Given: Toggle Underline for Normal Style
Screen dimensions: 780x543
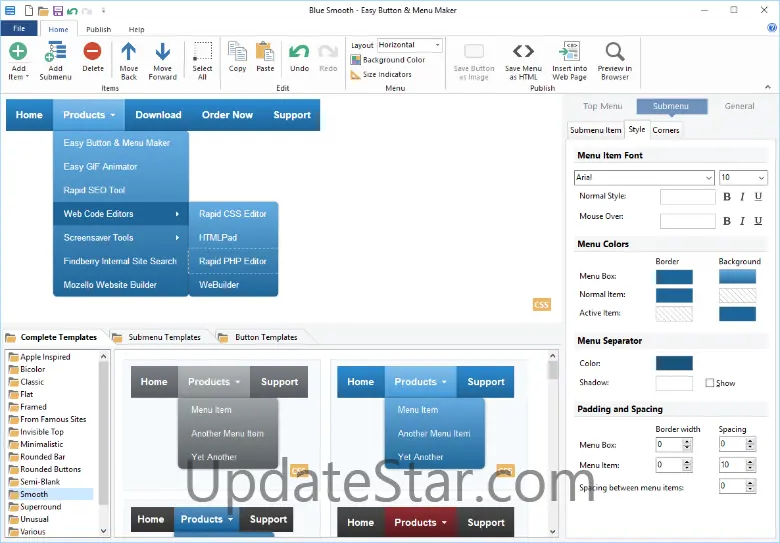Looking at the screenshot, I should (758, 196).
